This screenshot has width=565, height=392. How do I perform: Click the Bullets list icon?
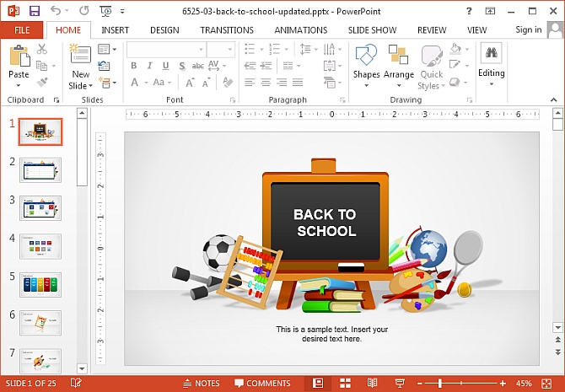[250, 49]
